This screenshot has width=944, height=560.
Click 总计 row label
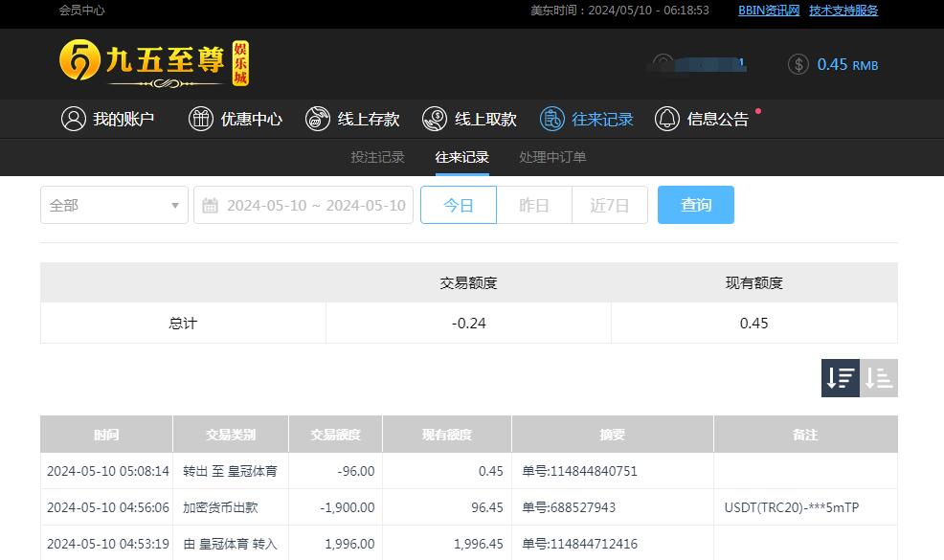[183, 324]
